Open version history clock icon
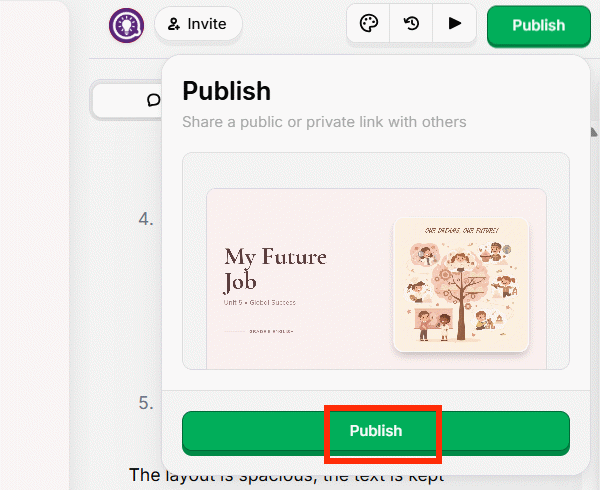600x490 pixels. [411, 24]
